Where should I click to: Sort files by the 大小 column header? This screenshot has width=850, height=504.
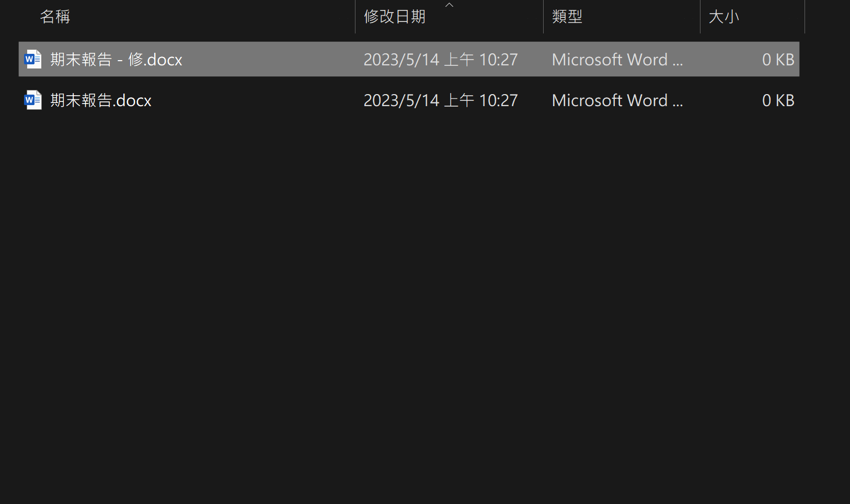coord(724,17)
